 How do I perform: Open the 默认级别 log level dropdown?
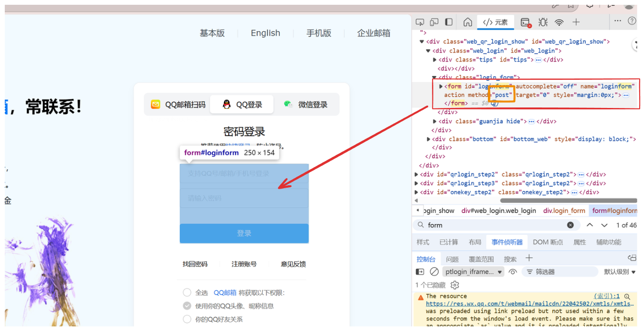pyautogui.click(x=620, y=272)
